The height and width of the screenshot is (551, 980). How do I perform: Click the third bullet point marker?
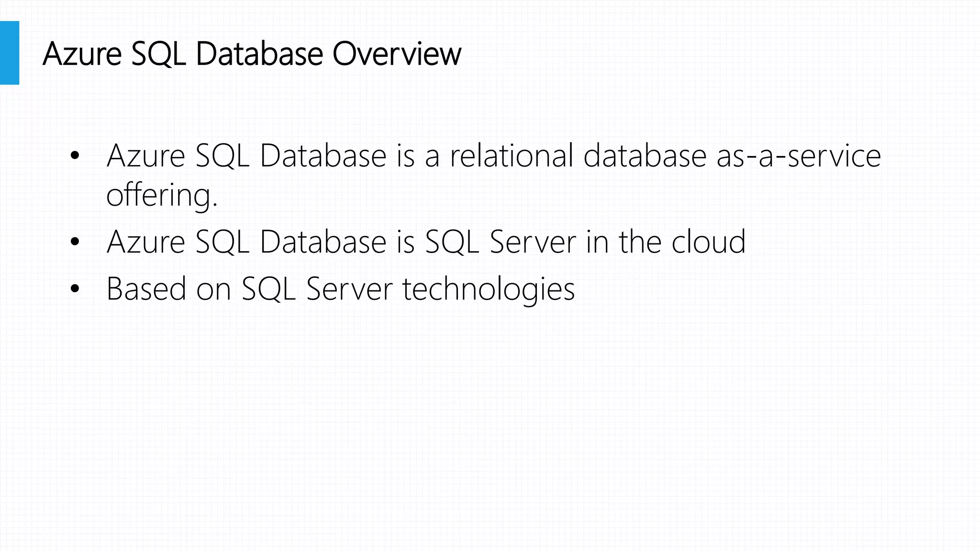click(x=75, y=288)
